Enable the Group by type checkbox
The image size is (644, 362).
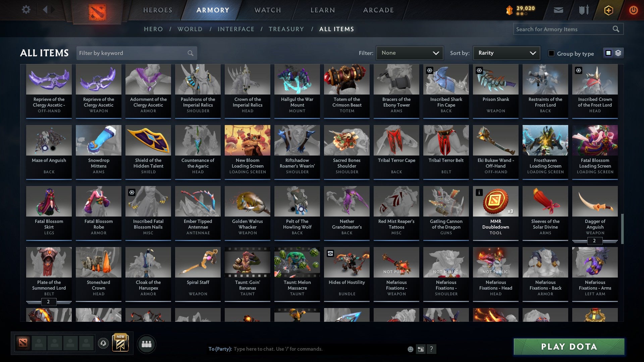click(x=552, y=53)
